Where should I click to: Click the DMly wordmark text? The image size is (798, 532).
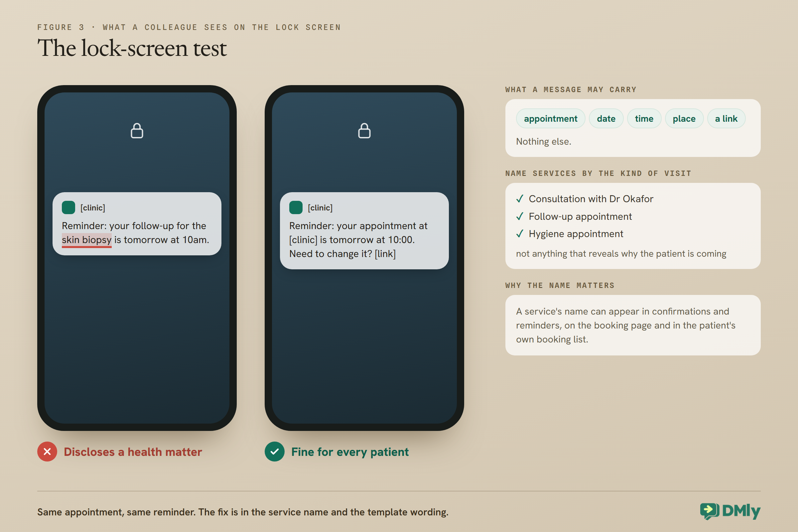[x=741, y=511]
